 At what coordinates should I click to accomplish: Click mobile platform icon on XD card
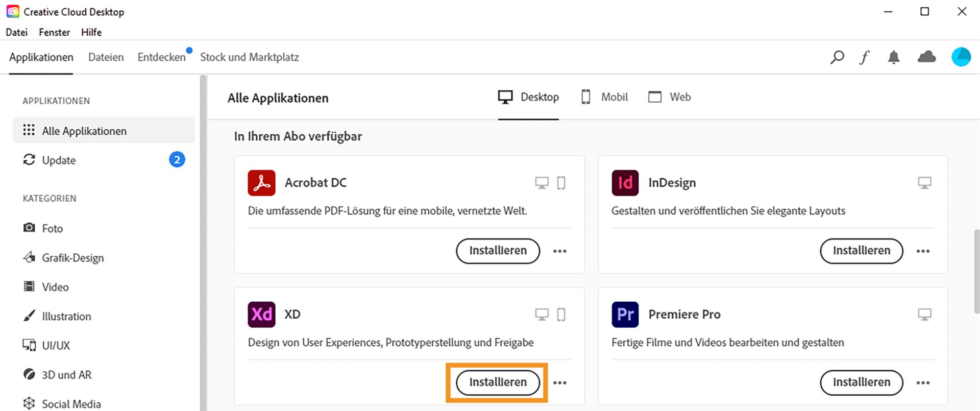point(561,315)
